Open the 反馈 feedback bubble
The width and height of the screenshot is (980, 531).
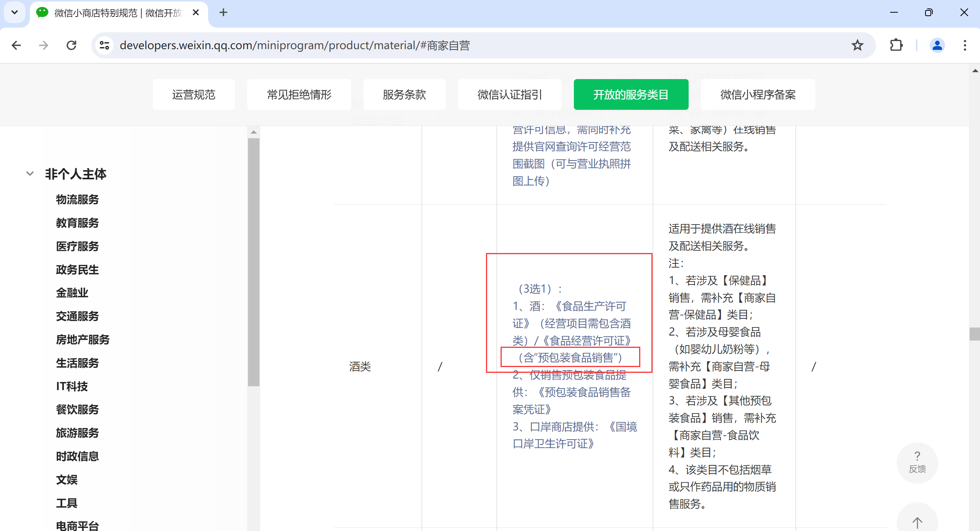(917, 462)
